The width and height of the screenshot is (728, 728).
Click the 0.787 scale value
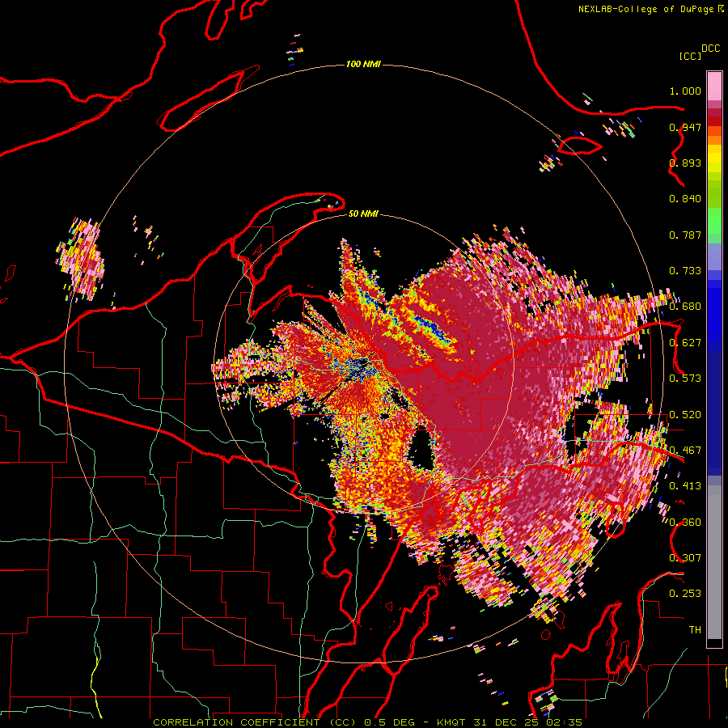(685, 235)
